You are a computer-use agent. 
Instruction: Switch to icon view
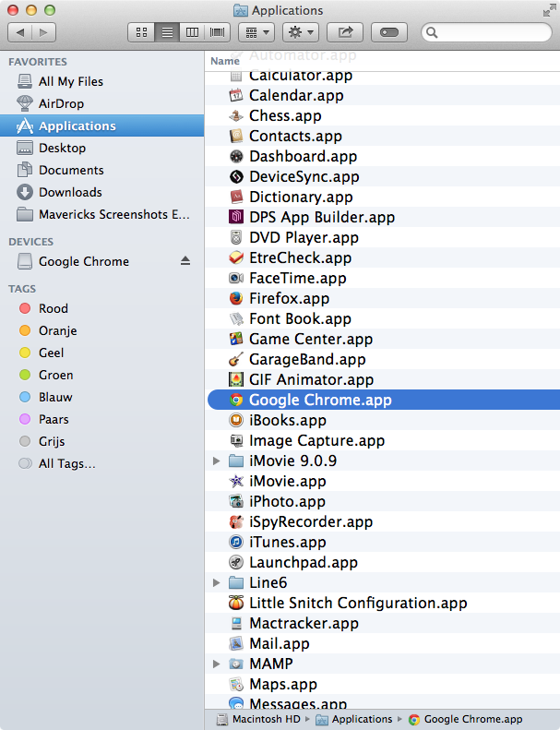[141, 32]
